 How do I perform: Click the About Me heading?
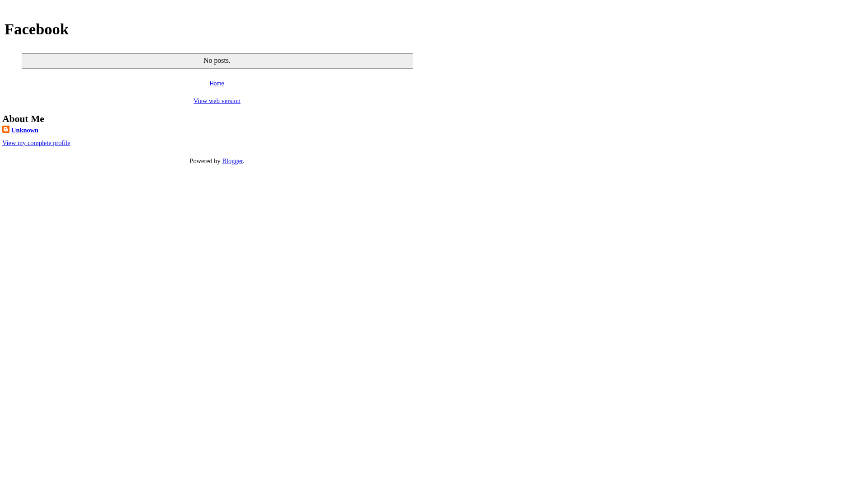23,118
